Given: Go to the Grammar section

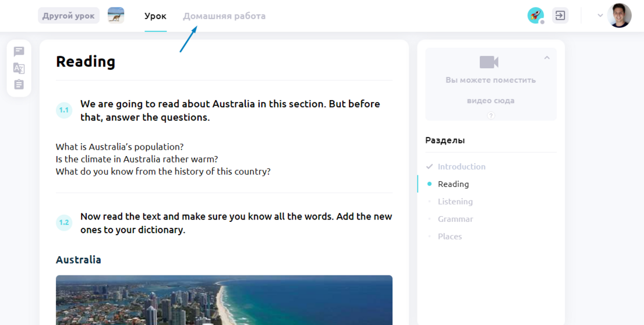Looking at the screenshot, I should pyautogui.click(x=455, y=219).
